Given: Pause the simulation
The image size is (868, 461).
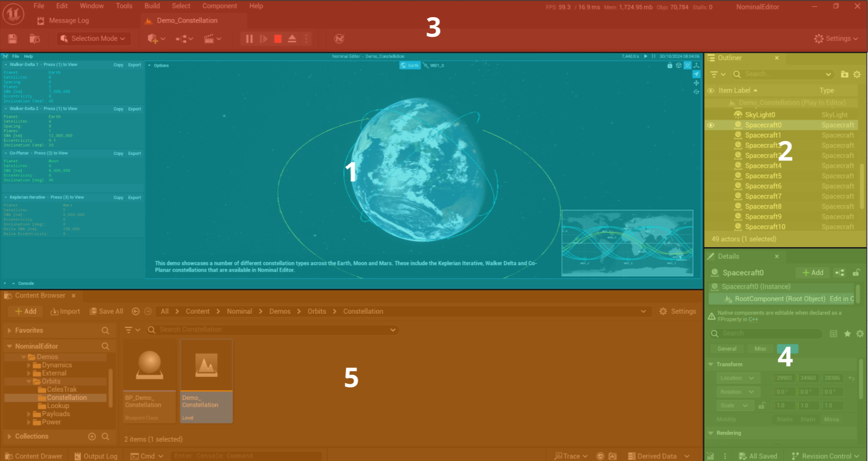Looking at the screenshot, I should (x=249, y=39).
